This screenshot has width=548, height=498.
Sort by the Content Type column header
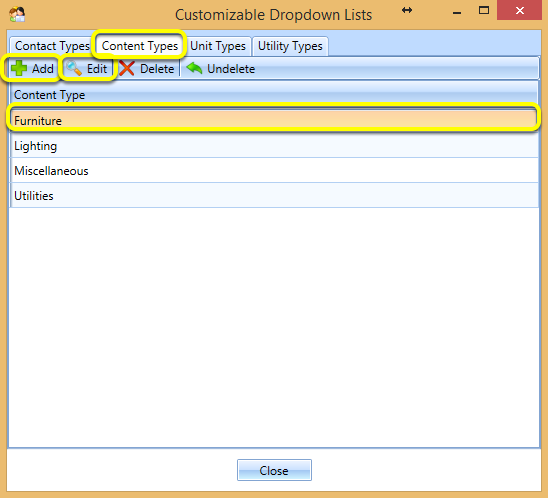274,95
